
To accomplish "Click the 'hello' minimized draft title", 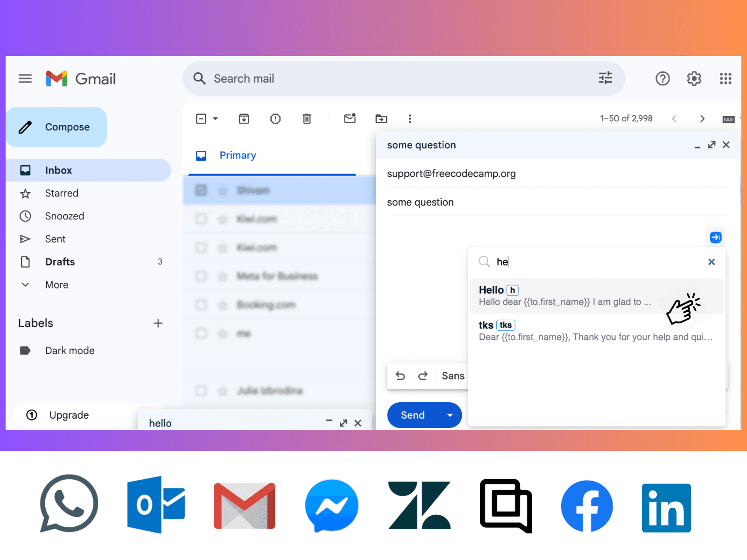I will pyautogui.click(x=160, y=423).
